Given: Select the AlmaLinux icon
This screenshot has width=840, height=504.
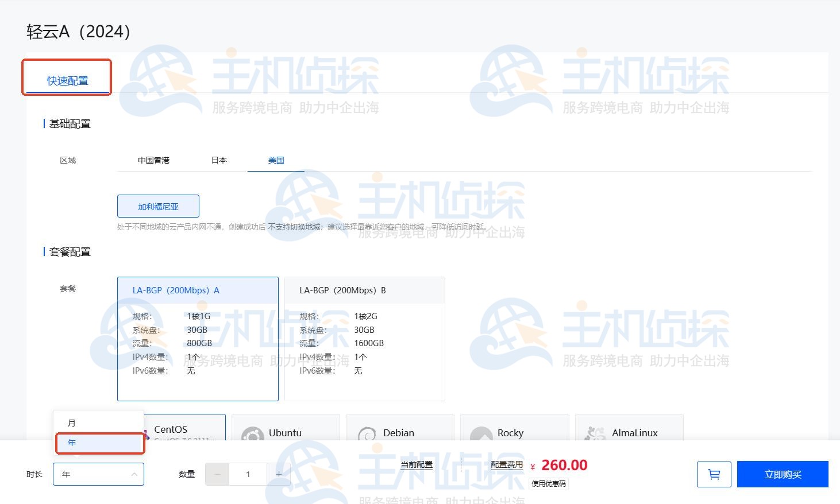Looking at the screenshot, I should coord(629,433).
